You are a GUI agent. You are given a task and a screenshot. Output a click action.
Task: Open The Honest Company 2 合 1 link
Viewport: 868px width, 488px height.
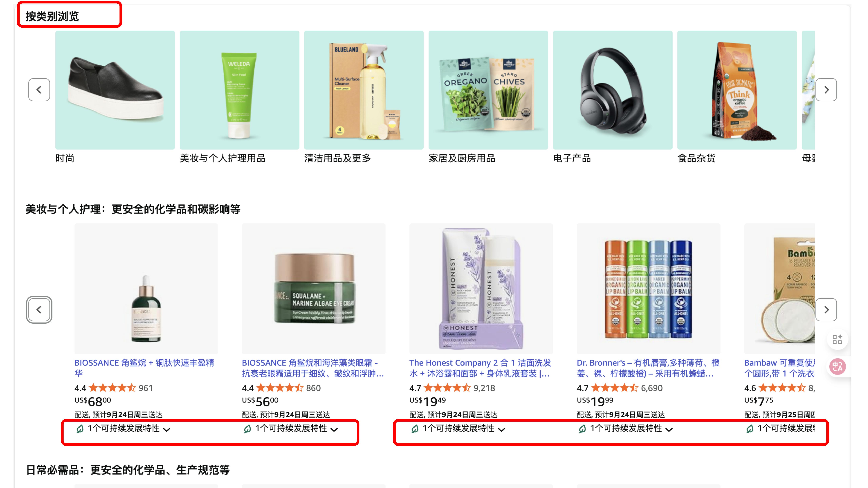click(480, 368)
